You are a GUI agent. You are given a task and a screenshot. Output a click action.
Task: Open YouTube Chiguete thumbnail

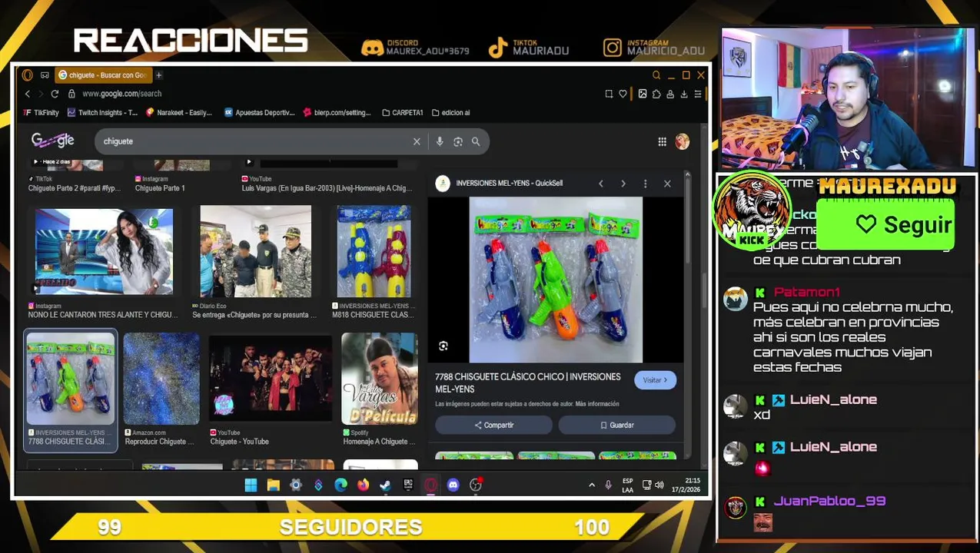pyautogui.click(x=271, y=379)
